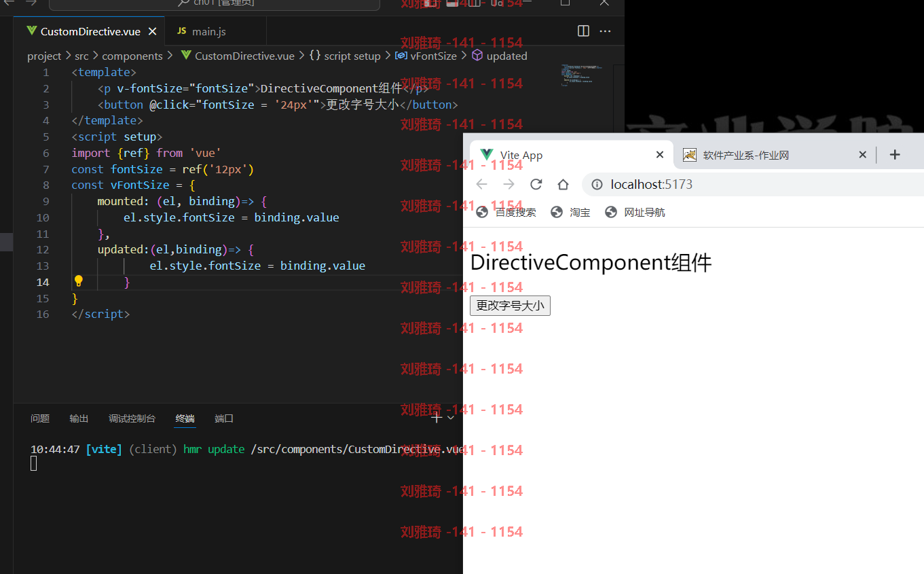
Task: Open the 问题 panel tab
Action: coord(40,418)
